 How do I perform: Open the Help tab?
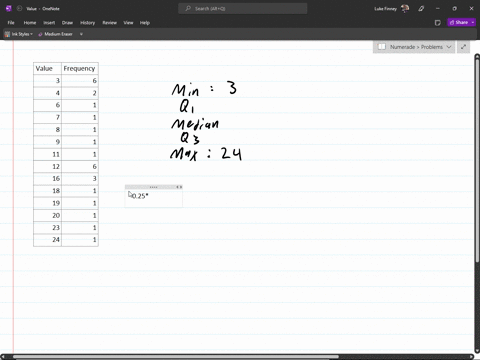[145, 23]
